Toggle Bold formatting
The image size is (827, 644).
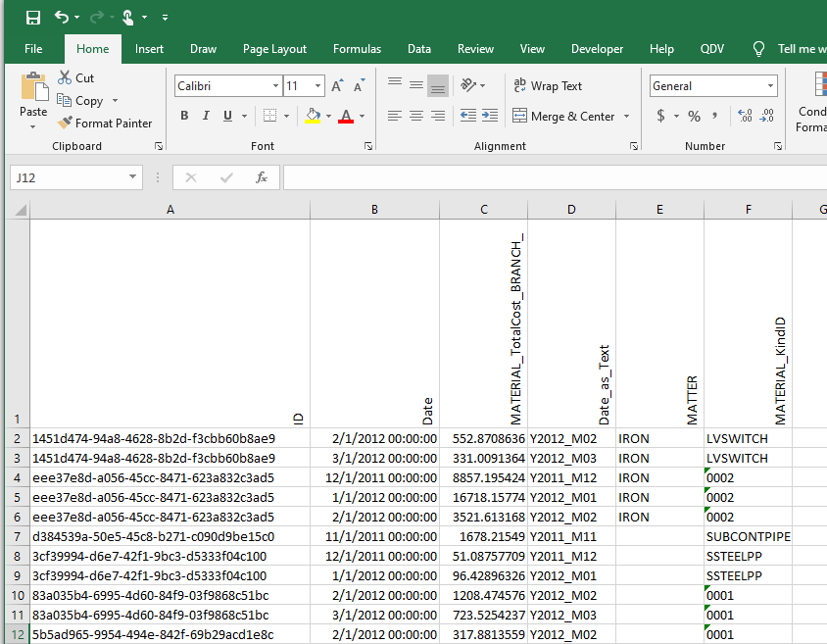click(x=184, y=116)
